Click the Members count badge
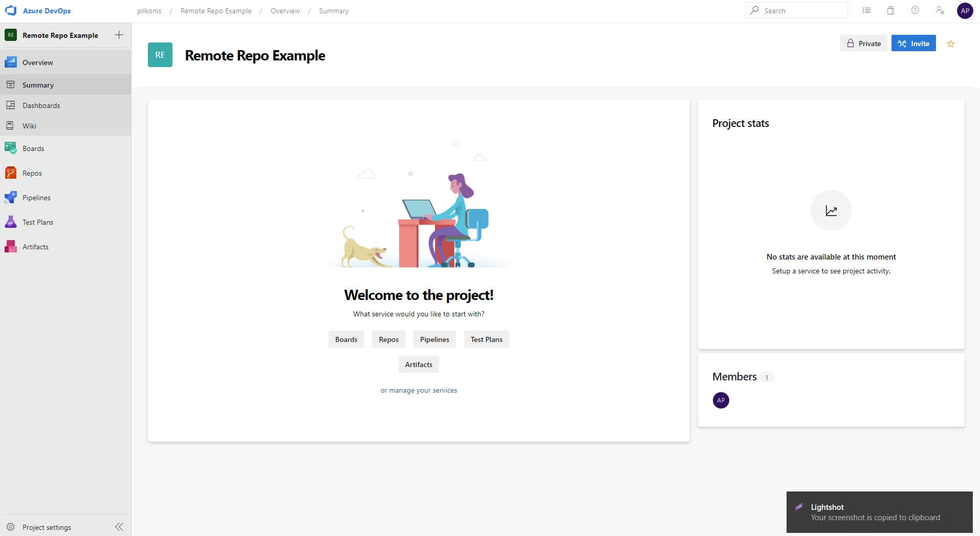Screen dimensions: 980x536 (767, 377)
